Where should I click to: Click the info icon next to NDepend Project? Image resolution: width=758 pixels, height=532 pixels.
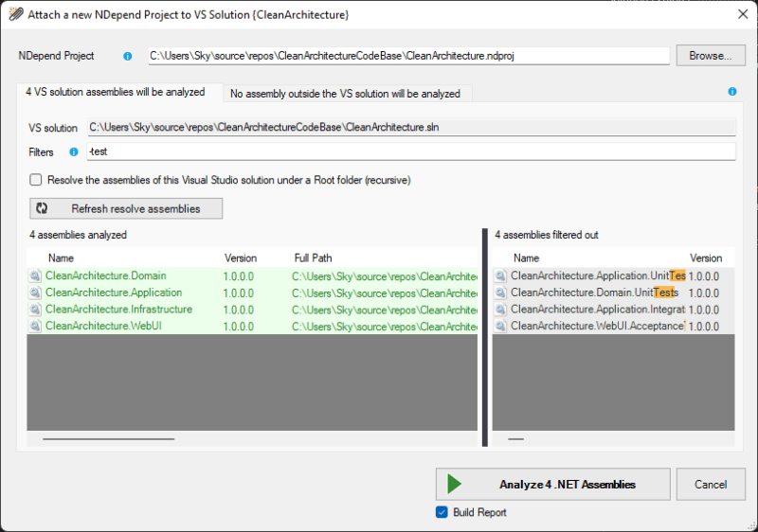tap(128, 56)
